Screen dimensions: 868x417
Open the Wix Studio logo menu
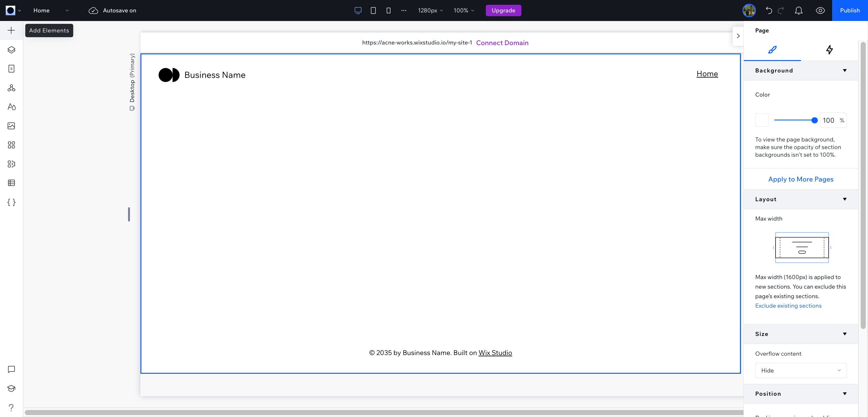click(x=13, y=10)
